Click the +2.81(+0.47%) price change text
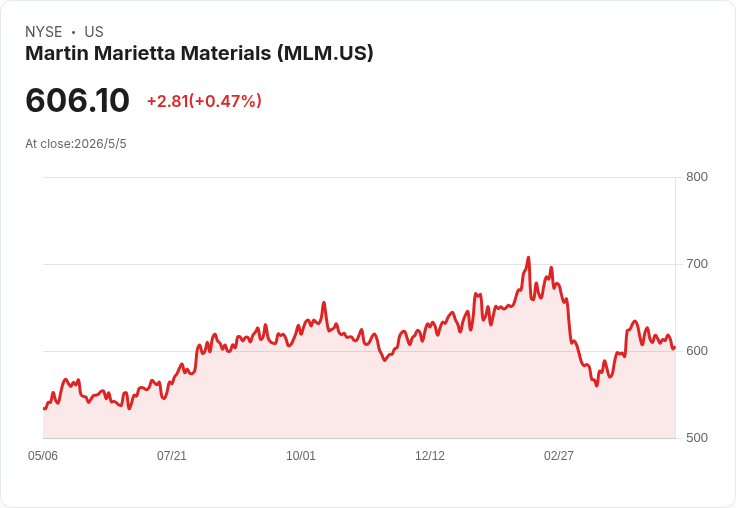 (204, 101)
